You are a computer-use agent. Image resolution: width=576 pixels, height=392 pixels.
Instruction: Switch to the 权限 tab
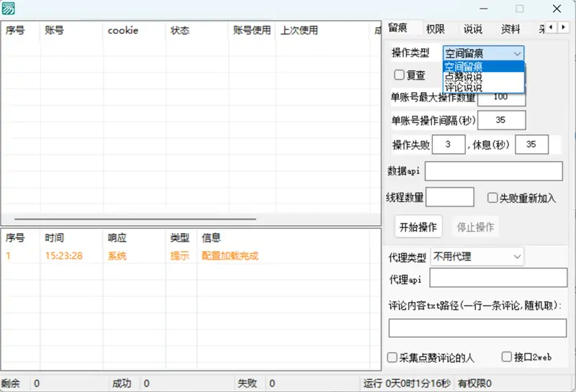pos(435,29)
